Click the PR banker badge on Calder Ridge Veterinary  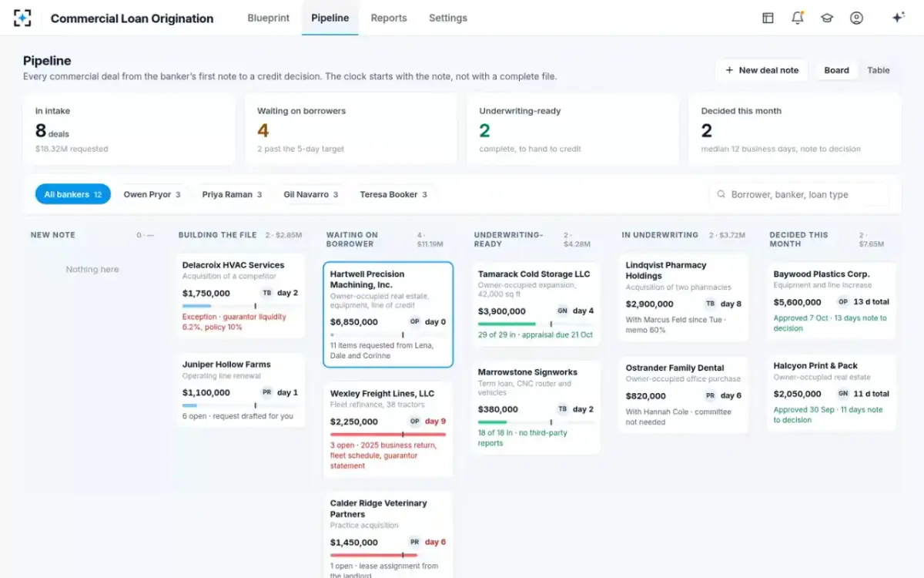pos(414,542)
